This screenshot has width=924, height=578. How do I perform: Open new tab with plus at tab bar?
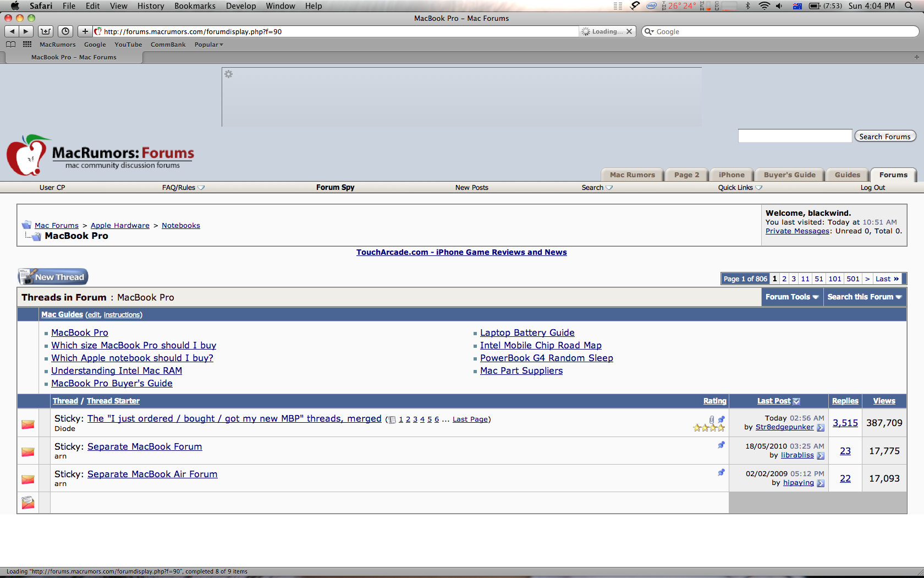916,57
